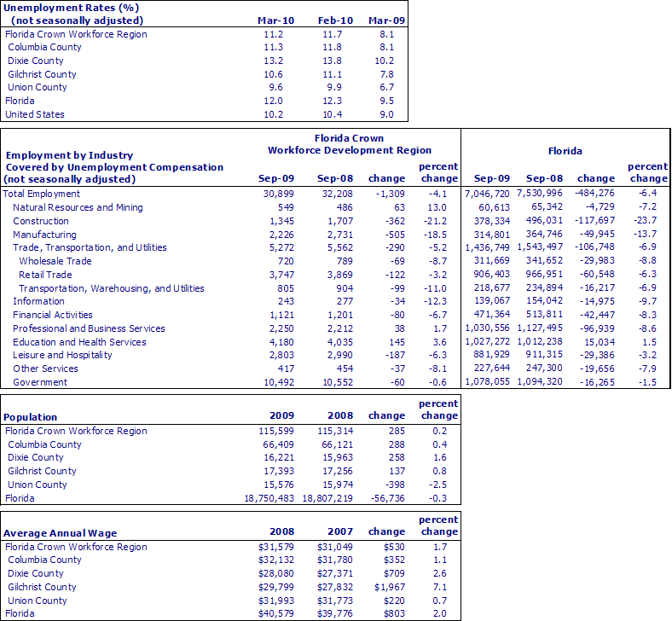Click the "Employment by Industry" heading
672x621 pixels.
[69, 155]
